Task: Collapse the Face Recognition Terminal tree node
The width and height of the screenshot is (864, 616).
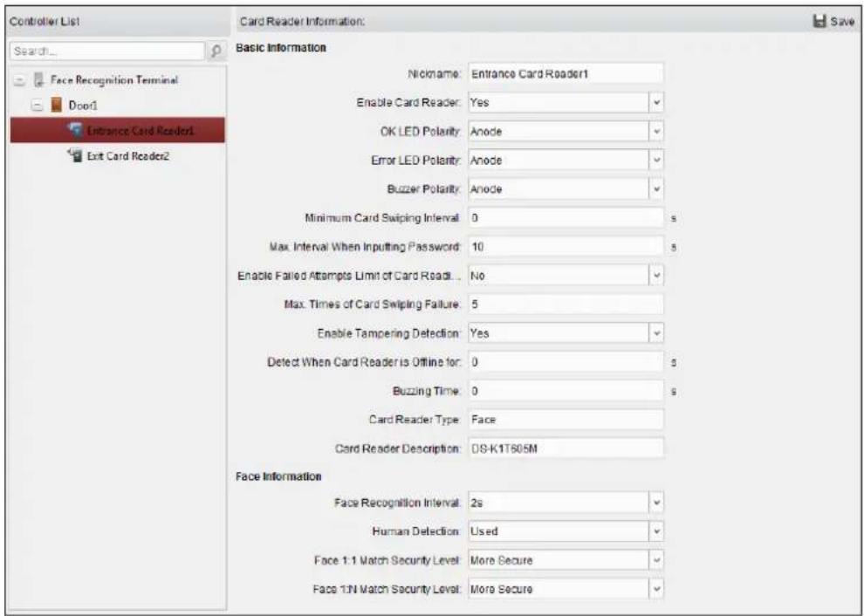Action: coord(20,80)
